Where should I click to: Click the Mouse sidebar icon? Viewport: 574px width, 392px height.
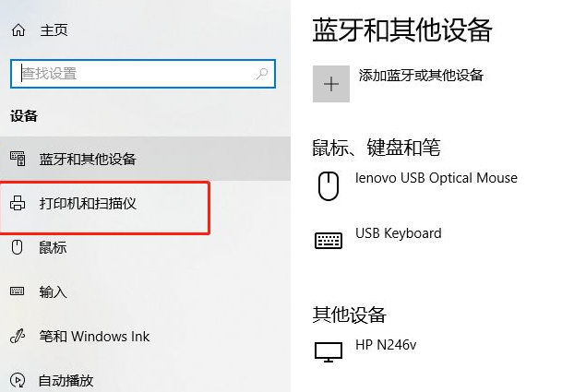tap(18, 247)
